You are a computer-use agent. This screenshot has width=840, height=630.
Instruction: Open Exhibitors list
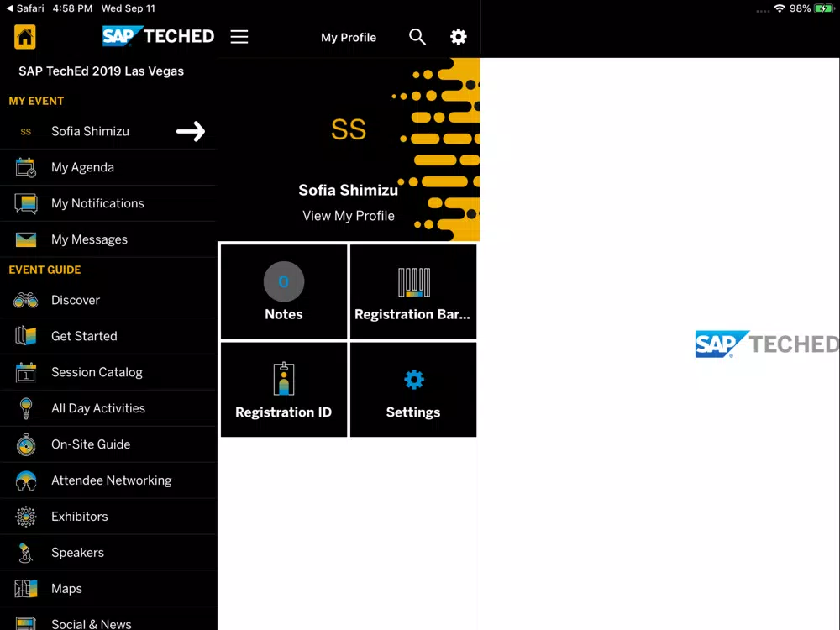pyautogui.click(x=108, y=517)
